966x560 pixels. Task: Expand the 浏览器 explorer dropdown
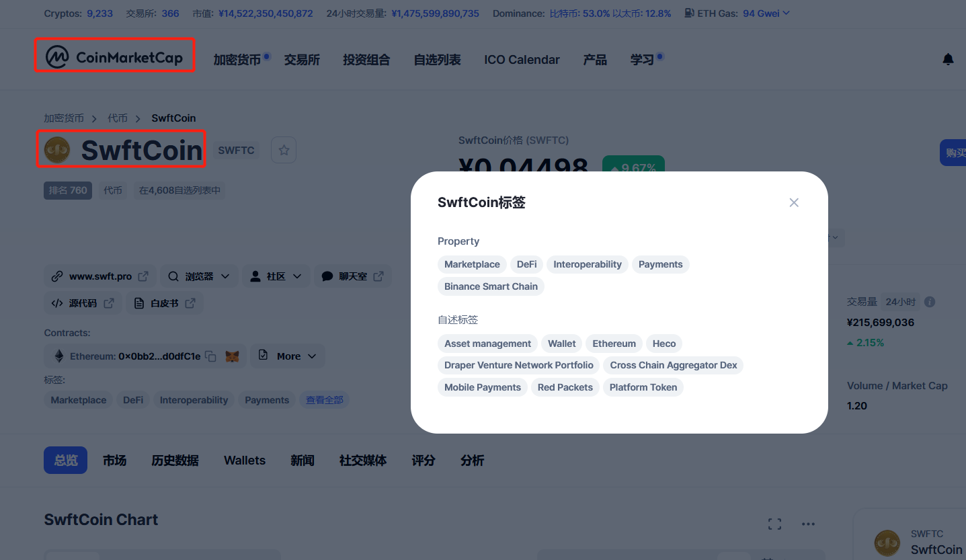199,276
